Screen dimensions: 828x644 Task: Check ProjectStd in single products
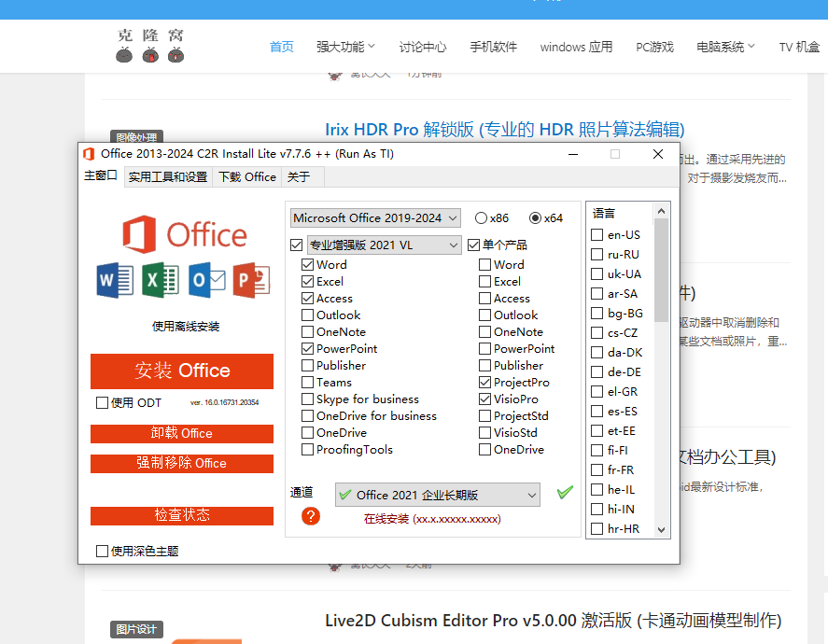click(484, 416)
